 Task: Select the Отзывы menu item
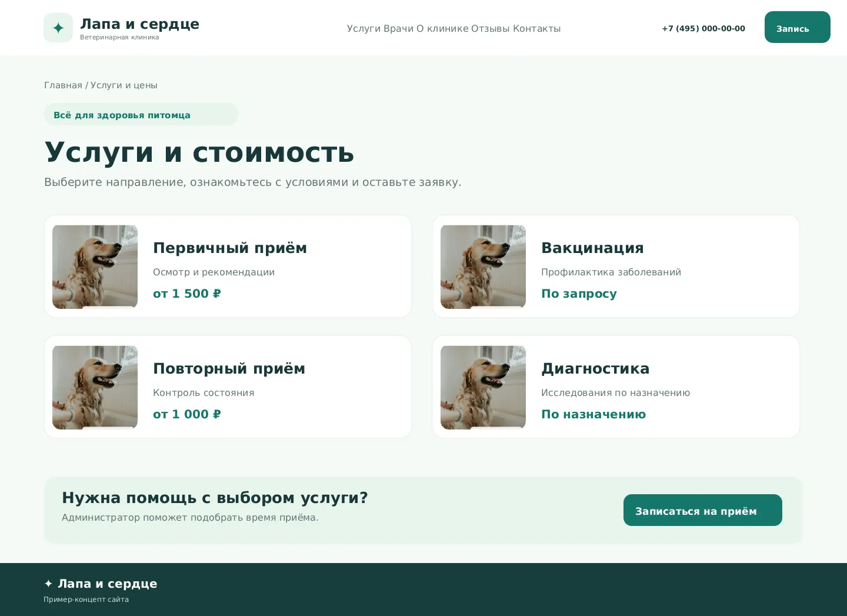point(491,28)
